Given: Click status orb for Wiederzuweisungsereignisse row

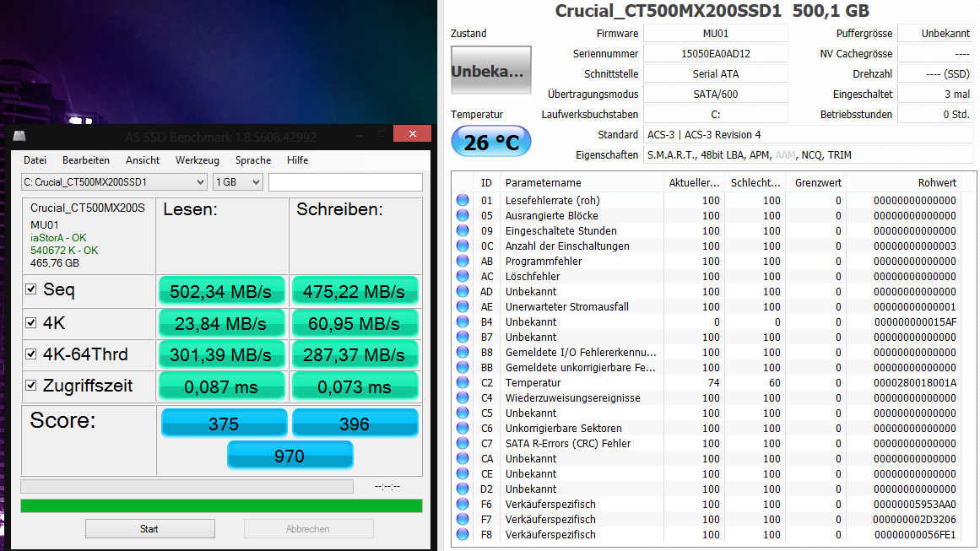Looking at the screenshot, I should (463, 397).
